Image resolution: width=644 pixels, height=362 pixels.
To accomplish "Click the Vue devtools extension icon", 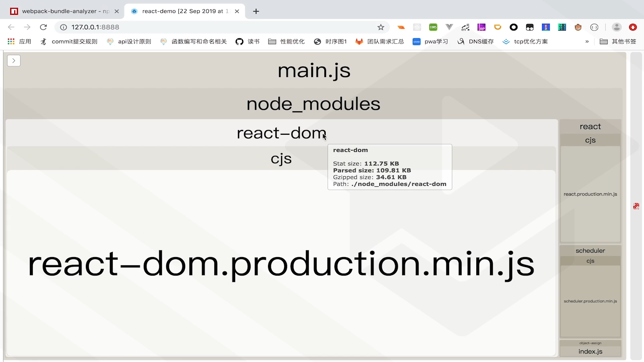I will (x=449, y=27).
